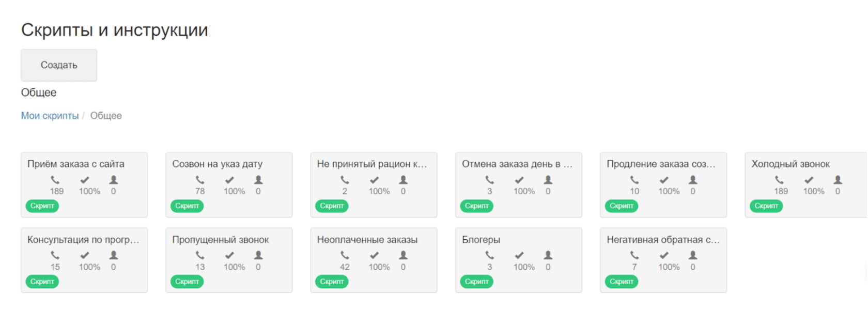Open the Не принятый рацион script title
The height and width of the screenshot is (324, 868).
point(372,164)
